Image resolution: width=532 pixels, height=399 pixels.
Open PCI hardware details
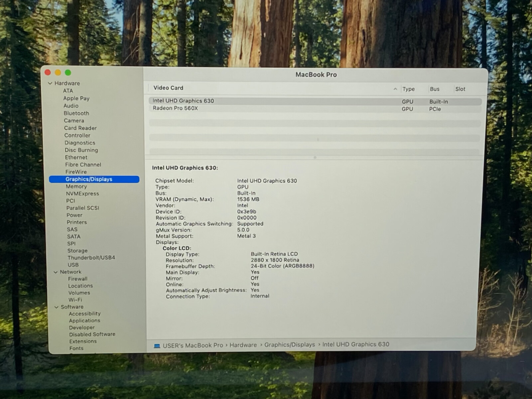(70, 200)
